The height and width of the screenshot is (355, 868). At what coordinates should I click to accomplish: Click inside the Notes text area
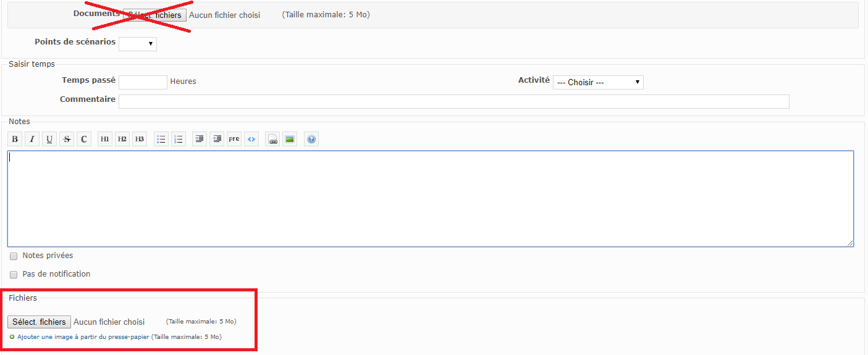click(430, 199)
